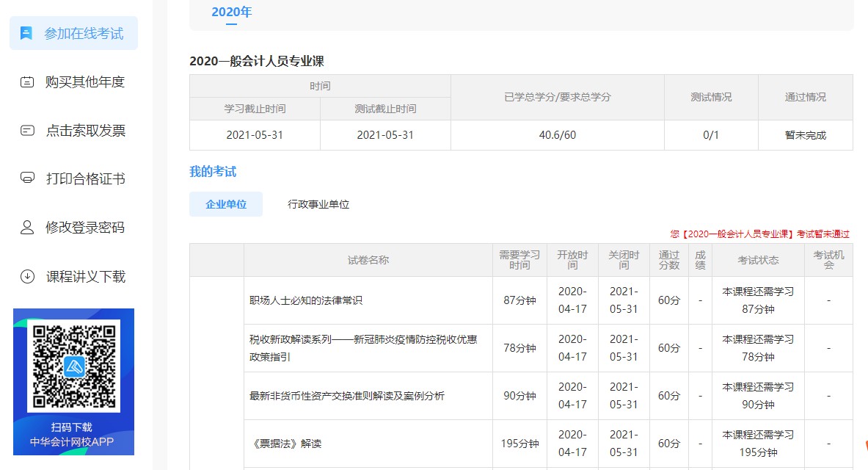Click the app logo at the QR code center

click(73, 364)
